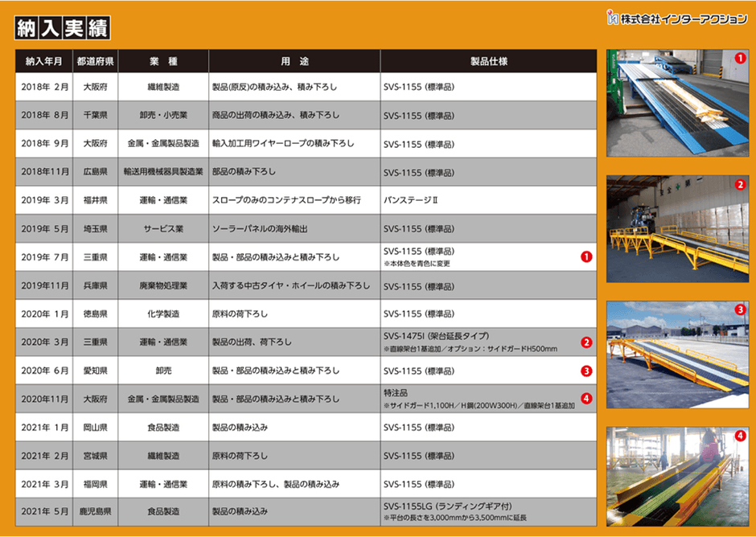Click the number 3 badge in the 2020年6月 愛知県 row
Image resolution: width=756 pixels, height=537 pixels.
pos(586,370)
